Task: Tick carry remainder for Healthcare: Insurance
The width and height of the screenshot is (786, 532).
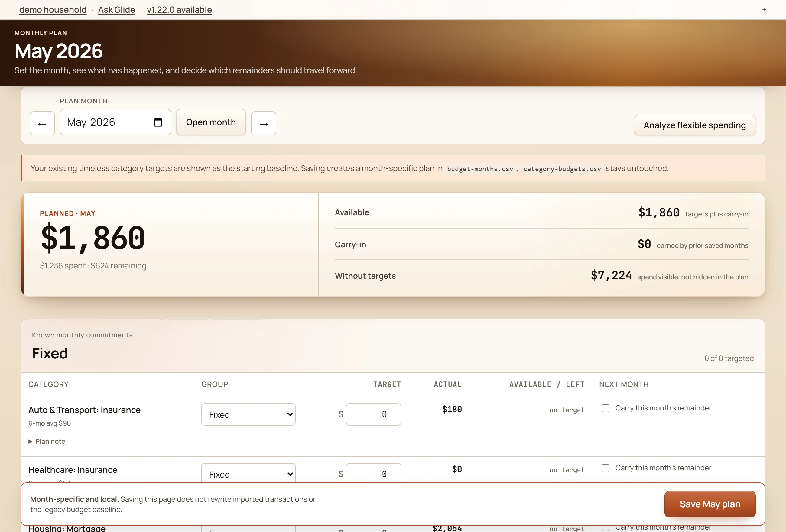Action: click(606, 468)
